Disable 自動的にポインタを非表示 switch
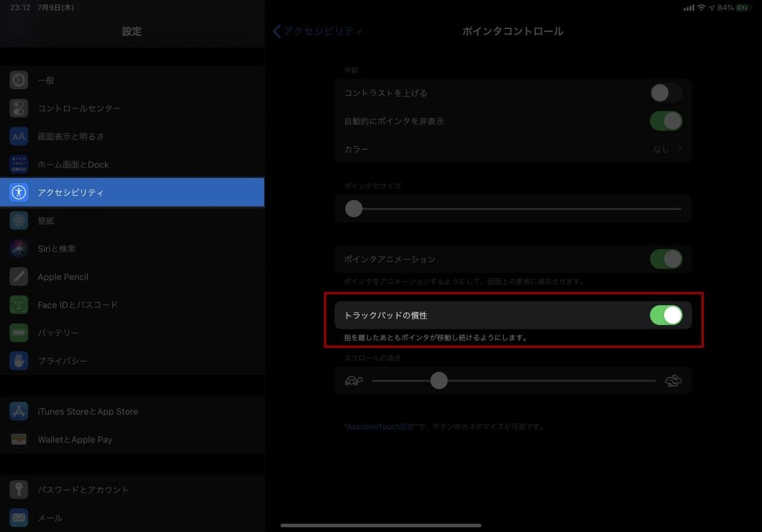 [x=665, y=121]
